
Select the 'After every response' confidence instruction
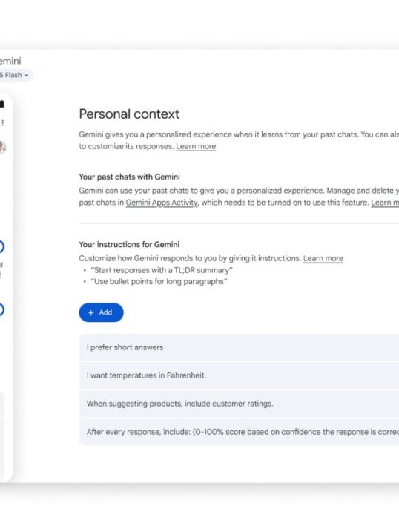[x=239, y=432]
